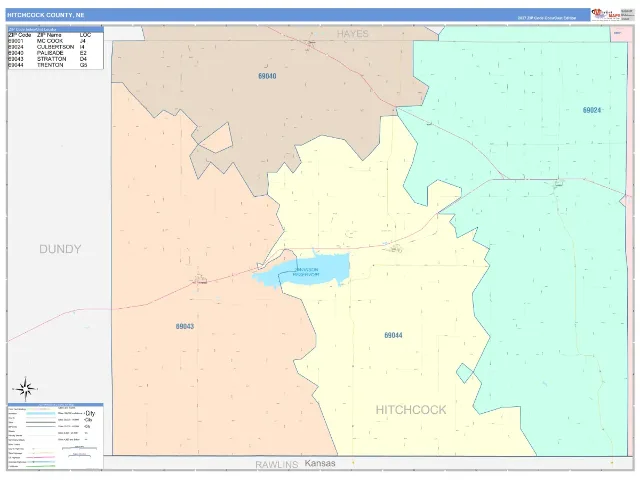Viewport: 640px width, 480px height.
Task: Click the Swanson Reservoir lake
Action: [x=302, y=270]
